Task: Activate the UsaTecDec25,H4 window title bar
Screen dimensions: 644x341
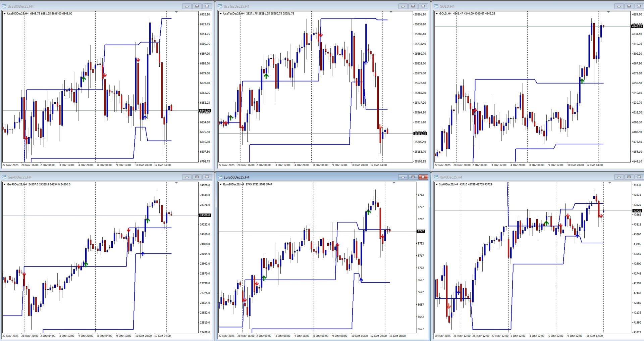Action: coord(302,6)
